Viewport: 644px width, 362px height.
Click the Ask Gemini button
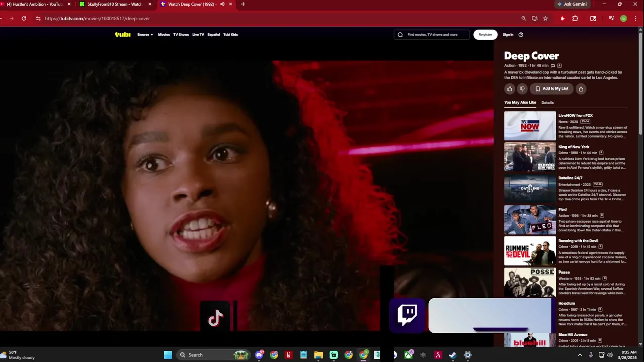pyautogui.click(x=572, y=4)
